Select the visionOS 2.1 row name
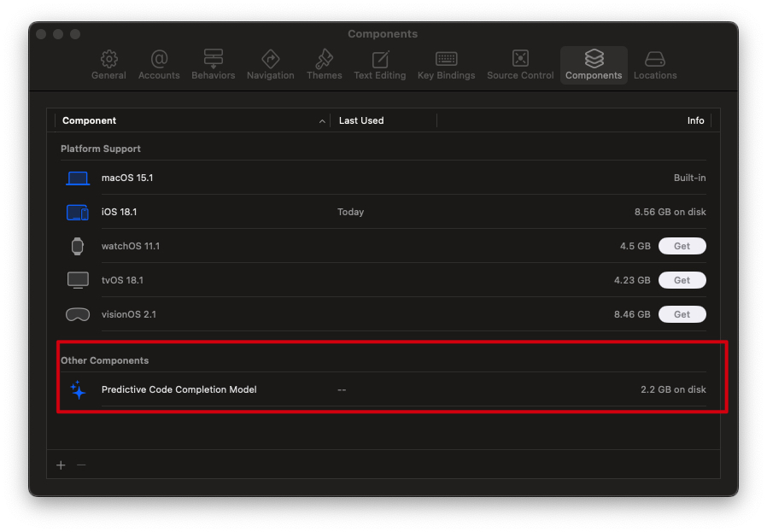Viewport: 767px width, 532px height. pyautogui.click(x=129, y=314)
